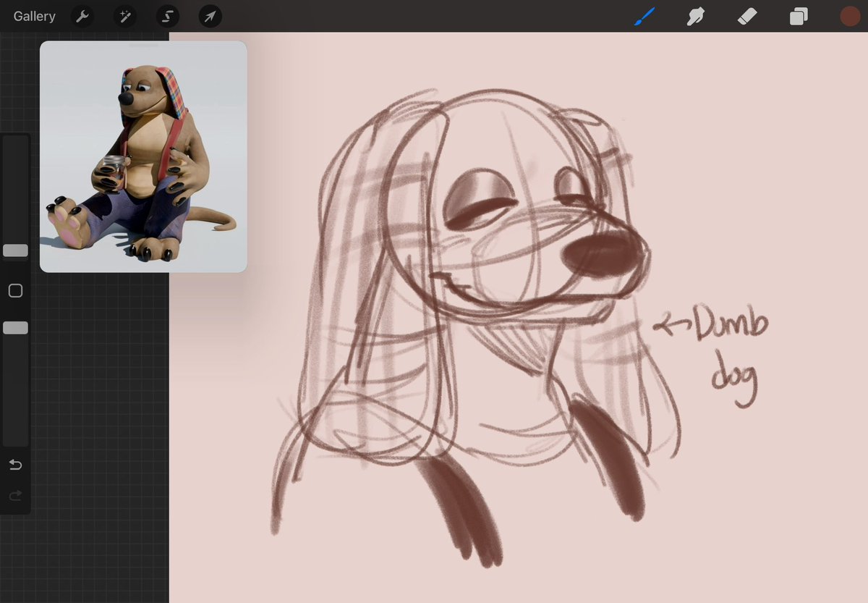Screen dimensions: 868x603
Task: Select the Brush tool
Action: pyautogui.click(x=644, y=16)
